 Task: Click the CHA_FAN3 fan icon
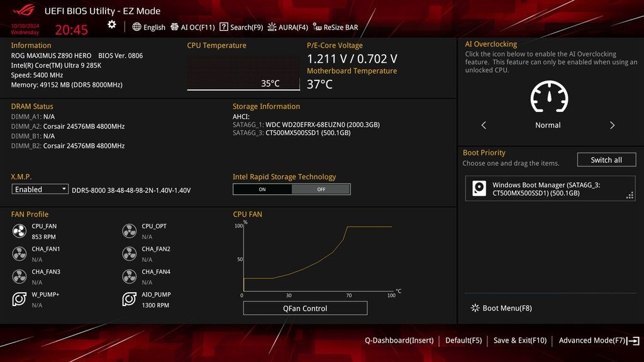pyautogui.click(x=19, y=277)
